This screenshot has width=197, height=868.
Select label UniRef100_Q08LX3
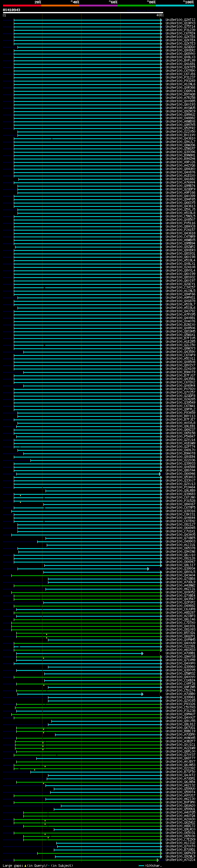(x=180, y=57)
